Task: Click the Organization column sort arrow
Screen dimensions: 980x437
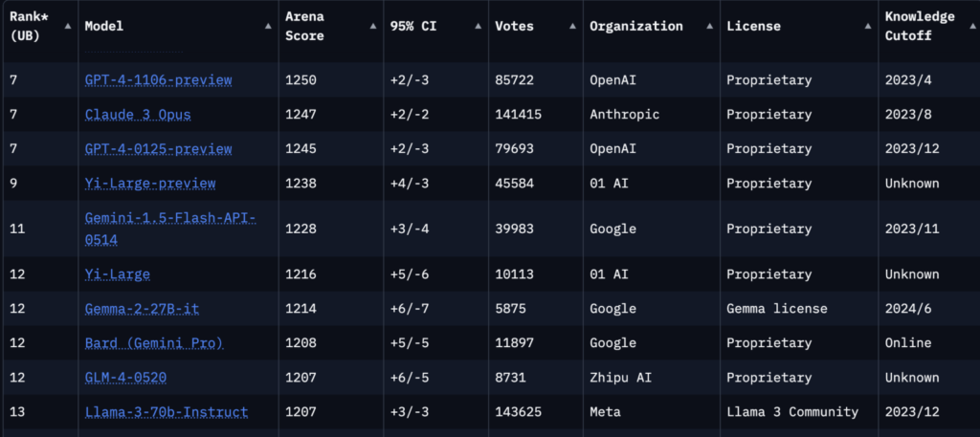Action: (x=708, y=27)
